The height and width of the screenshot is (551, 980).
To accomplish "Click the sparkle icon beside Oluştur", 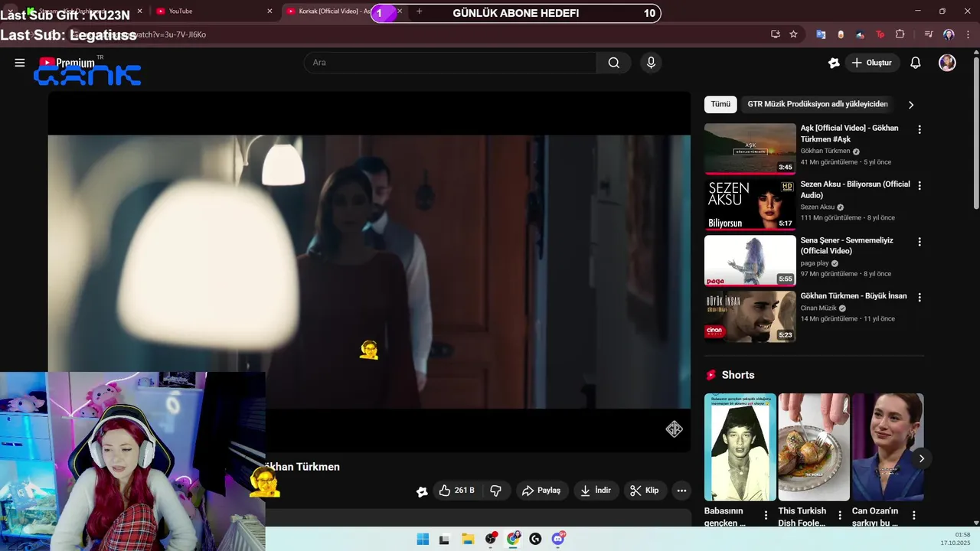I will [834, 63].
